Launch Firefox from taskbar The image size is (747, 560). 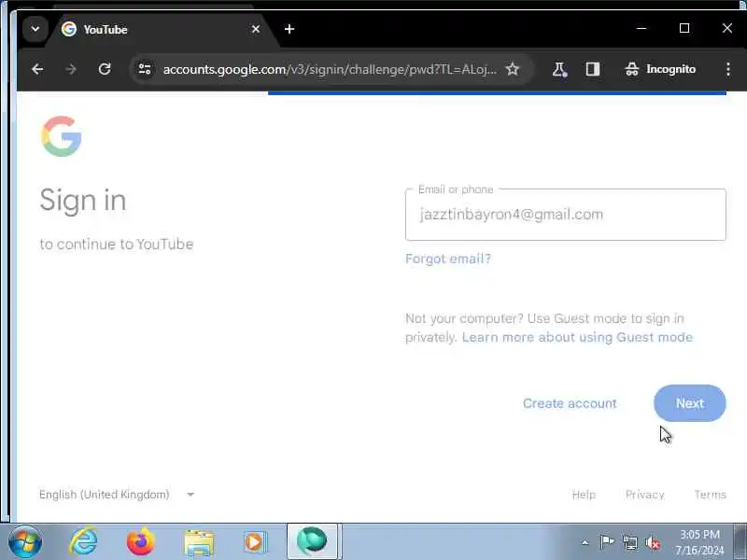click(x=141, y=541)
